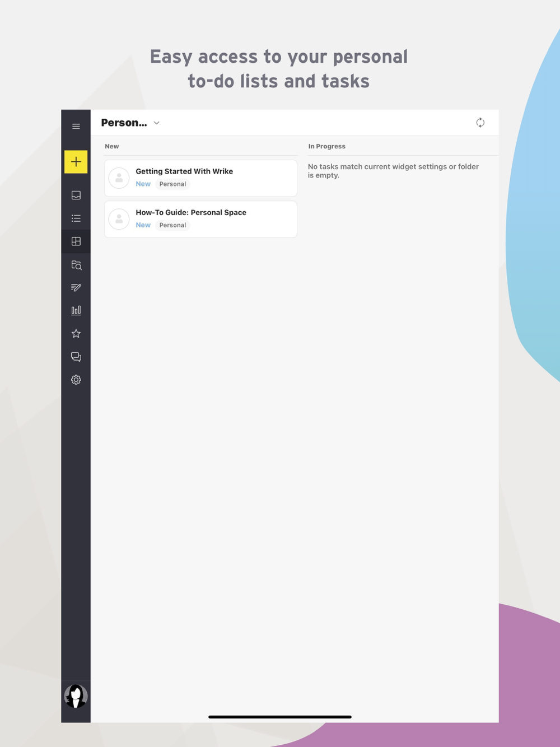Open the user profile avatar

[76, 696]
